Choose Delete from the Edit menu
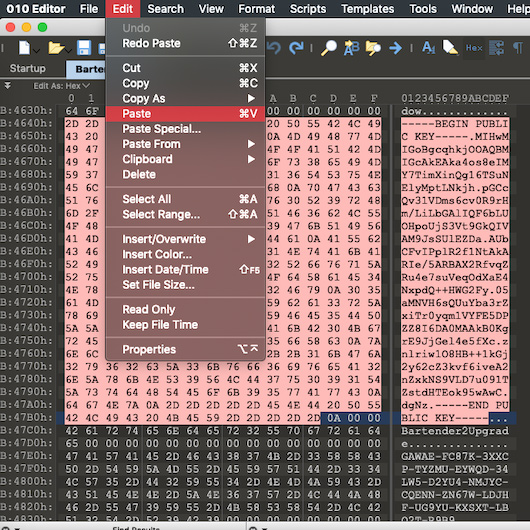530x530 pixels. pos(185,174)
